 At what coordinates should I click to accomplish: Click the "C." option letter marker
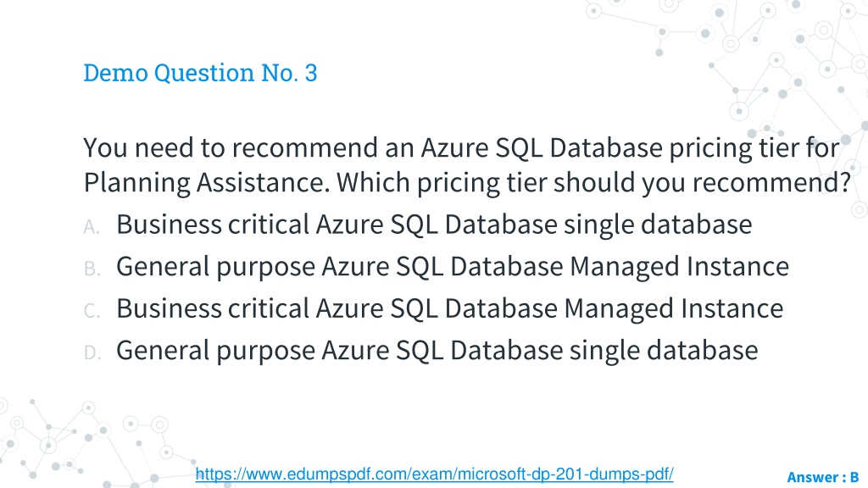(92, 311)
